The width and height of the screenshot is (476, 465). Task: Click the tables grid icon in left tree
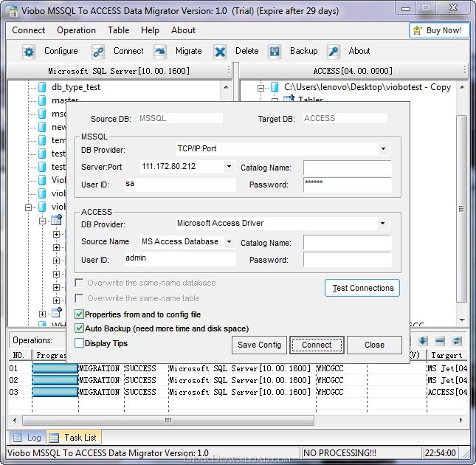tap(57, 220)
